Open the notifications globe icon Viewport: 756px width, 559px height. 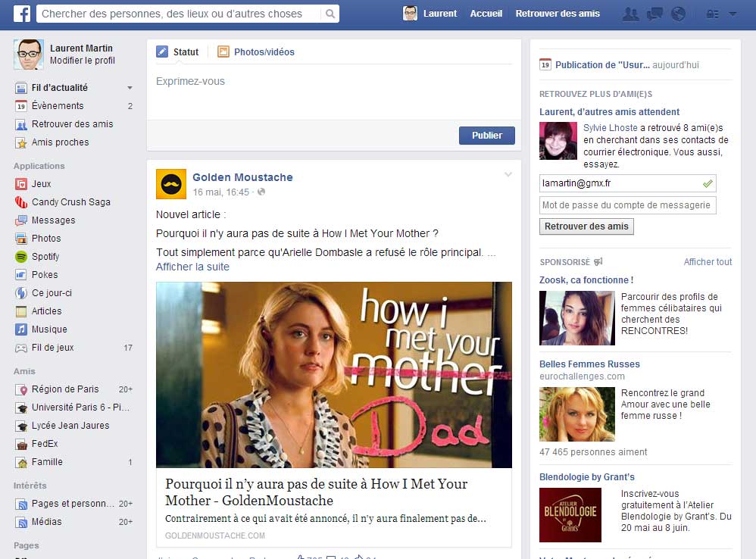[678, 14]
